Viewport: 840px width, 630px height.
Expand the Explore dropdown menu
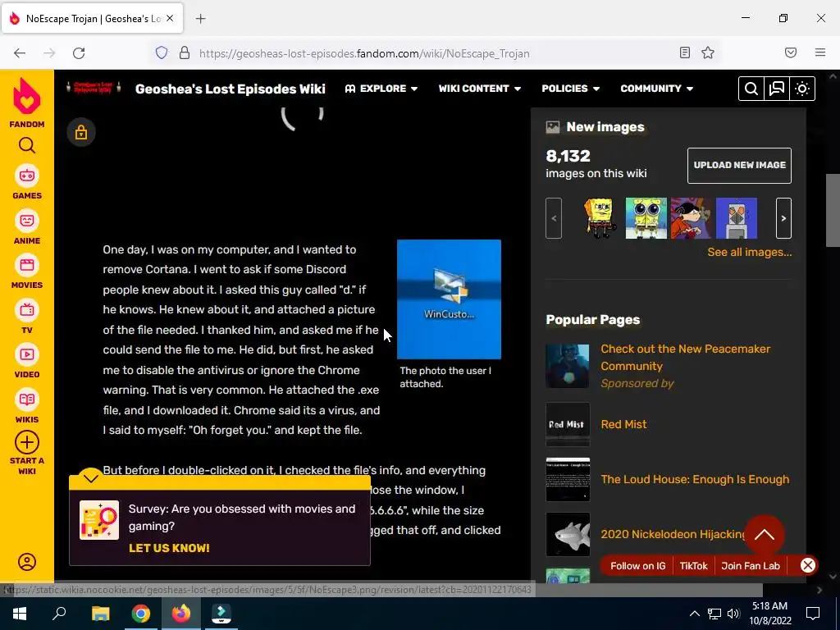pos(381,89)
